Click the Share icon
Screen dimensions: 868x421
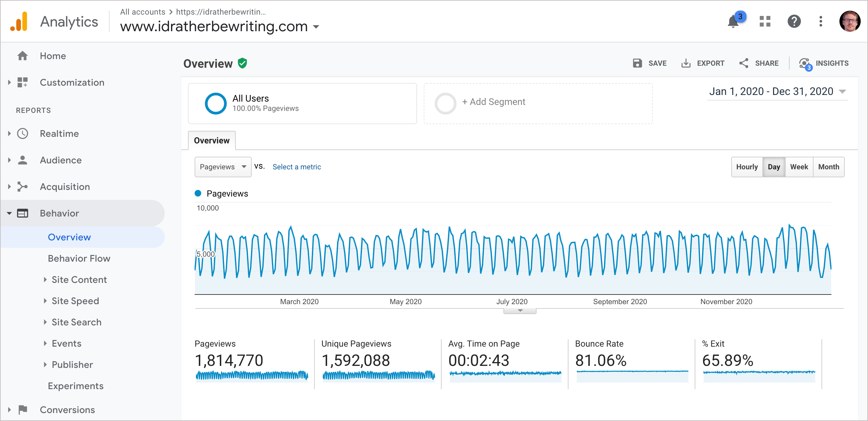[743, 63]
